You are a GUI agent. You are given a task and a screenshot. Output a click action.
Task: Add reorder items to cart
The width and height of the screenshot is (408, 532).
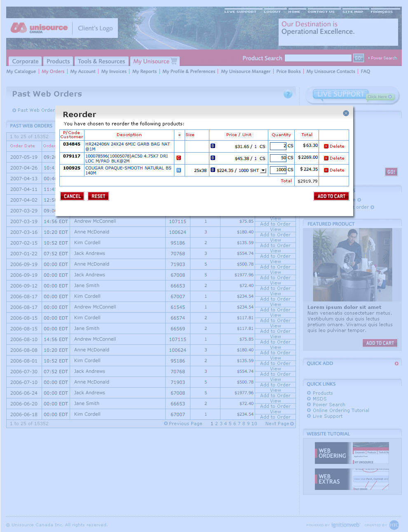[x=331, y=196]
